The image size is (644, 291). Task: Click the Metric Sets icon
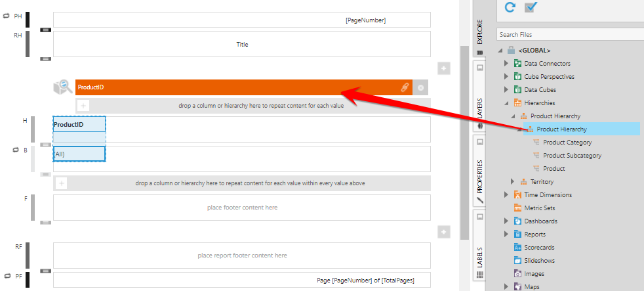click(517, 208)
